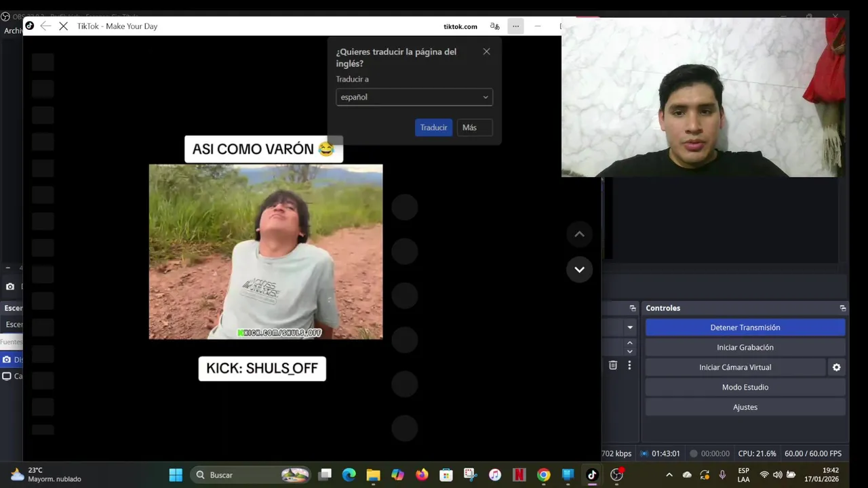Screen dimensions: 868x488
Task: Open Copilot from taskbar
Action: tap(398, 475)
